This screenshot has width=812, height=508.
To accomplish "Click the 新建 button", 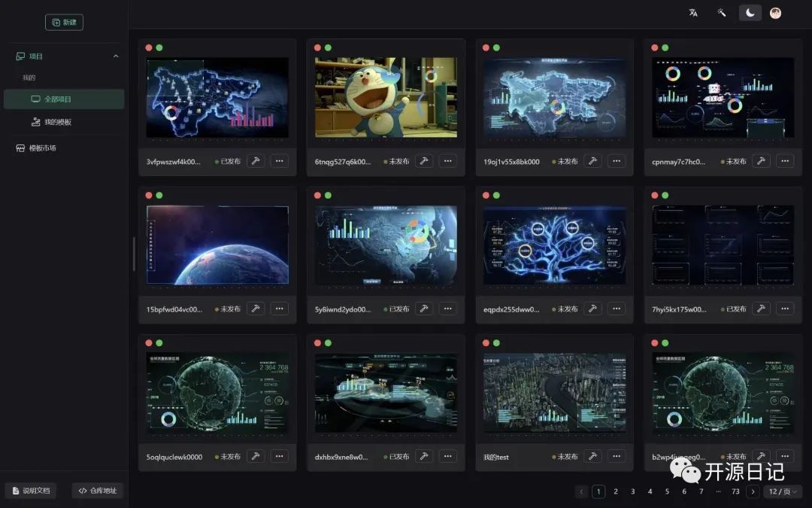I will point(64,23).
